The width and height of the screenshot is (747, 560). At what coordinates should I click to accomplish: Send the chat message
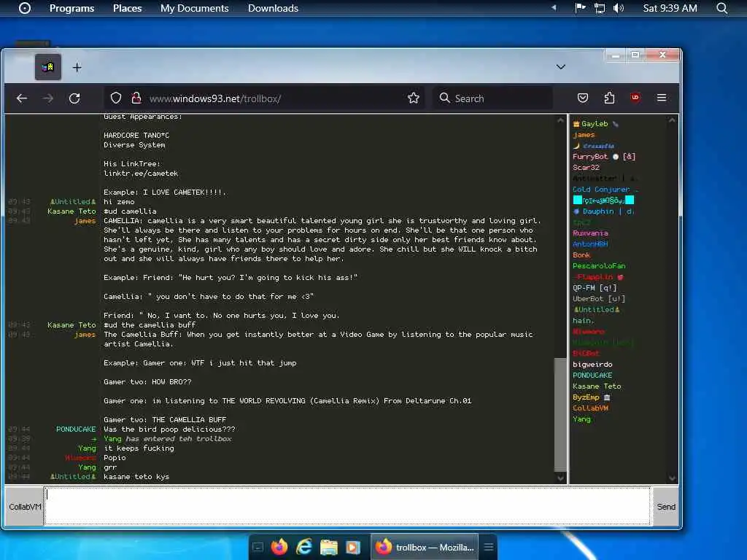pos(665,507)
